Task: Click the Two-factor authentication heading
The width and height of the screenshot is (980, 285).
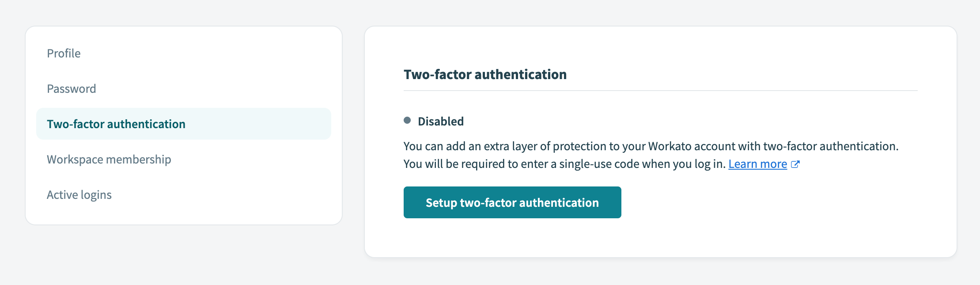Action: (485, 75)
